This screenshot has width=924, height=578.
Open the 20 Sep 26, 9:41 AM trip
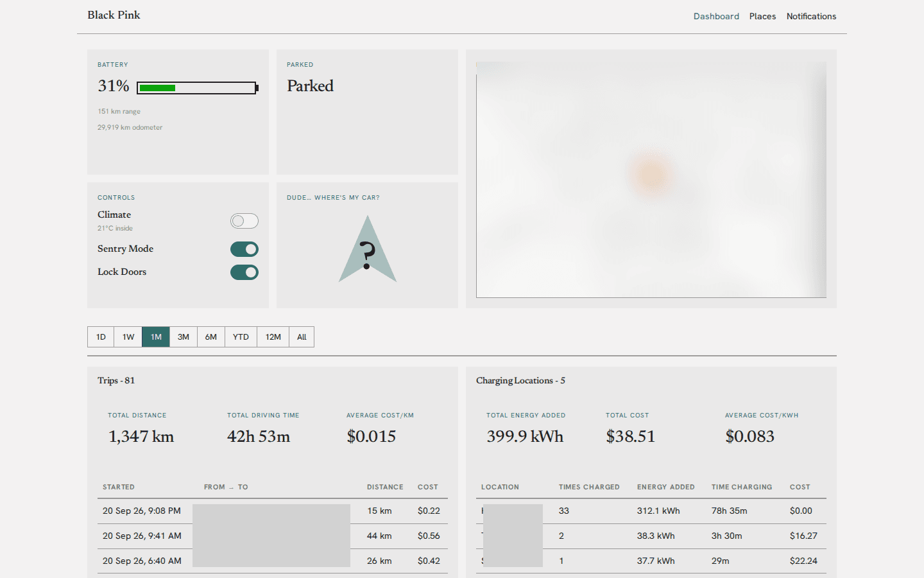pyautogui.click(x=273, y=536)
